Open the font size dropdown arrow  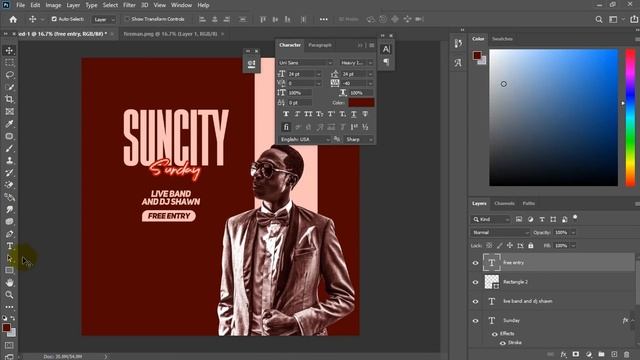pos(319,74)
